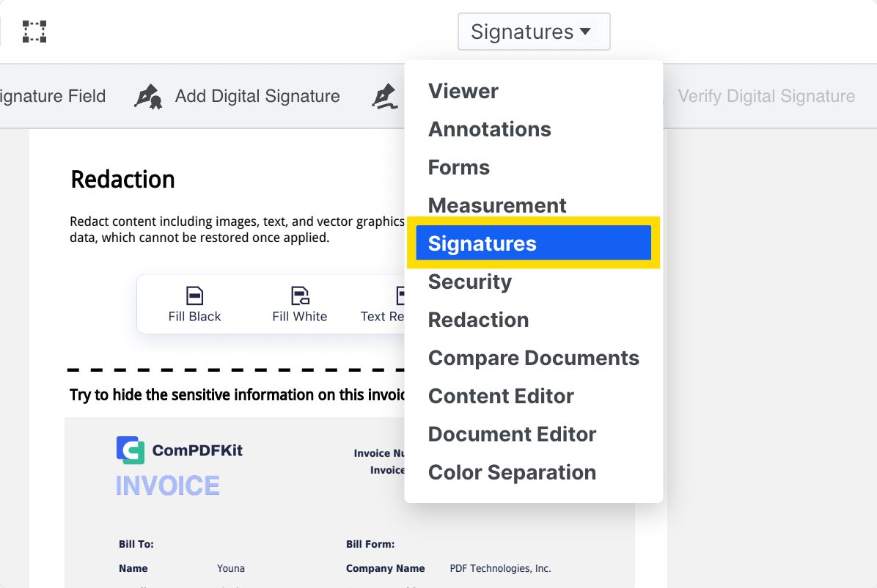Screen dimensions: 877x588
Task: Click the Fill White redaction icon
Action: click(299, 296)
